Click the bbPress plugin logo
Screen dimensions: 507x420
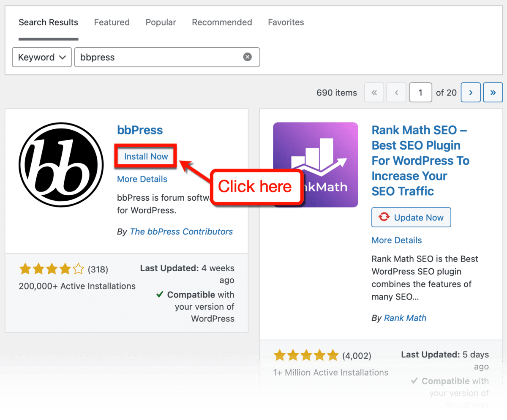(61, 165)
